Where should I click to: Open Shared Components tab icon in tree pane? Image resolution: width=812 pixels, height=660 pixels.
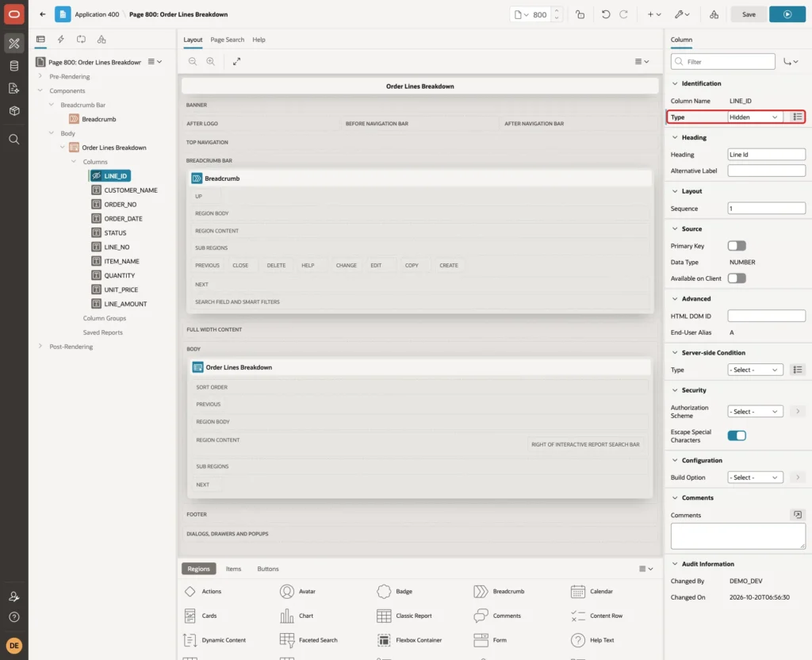click(x=101, y=40)
